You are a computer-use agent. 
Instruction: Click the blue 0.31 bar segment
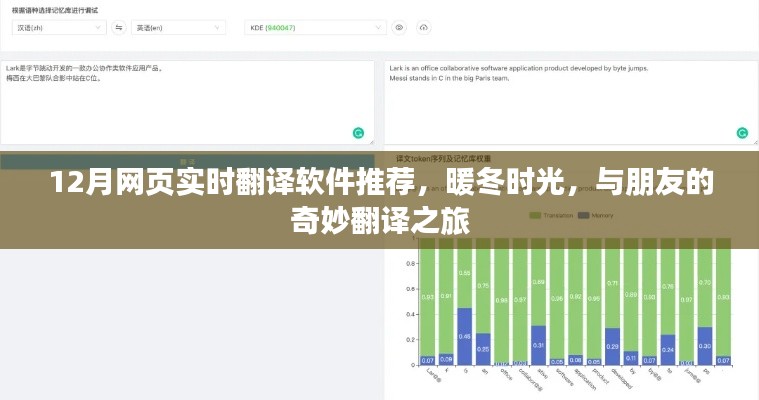(x=539, y=344)
